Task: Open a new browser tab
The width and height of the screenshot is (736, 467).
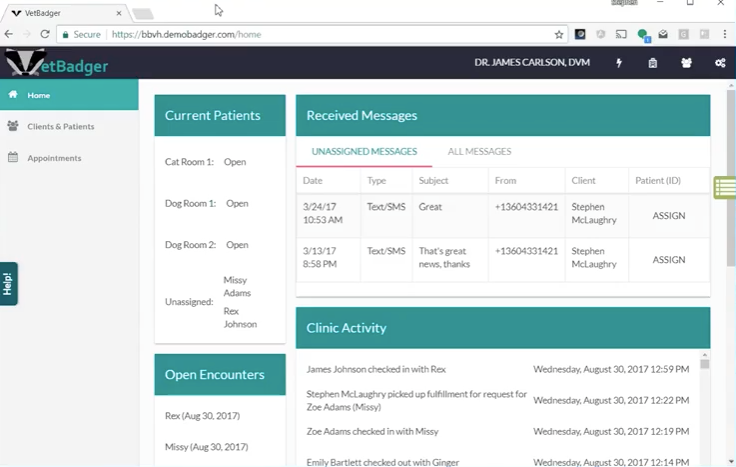Action: (x=143, y=14)
